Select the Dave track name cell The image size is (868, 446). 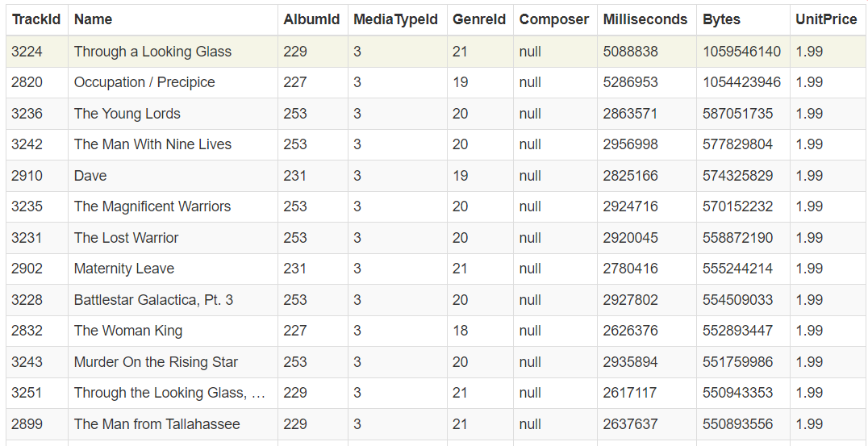pos(90,176)
